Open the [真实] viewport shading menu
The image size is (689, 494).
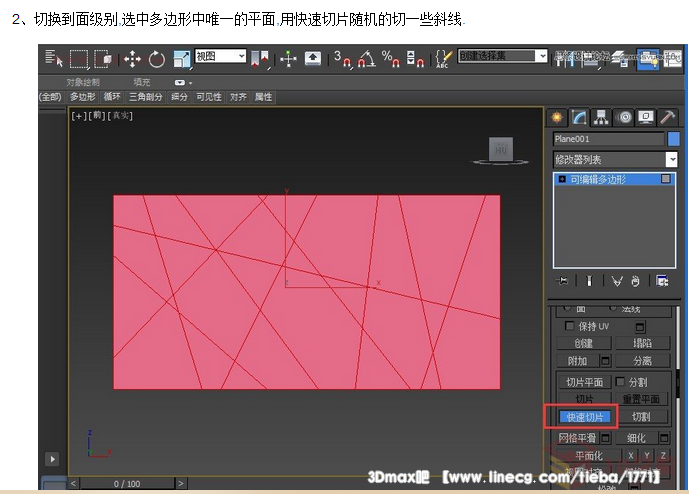[120, 116]
